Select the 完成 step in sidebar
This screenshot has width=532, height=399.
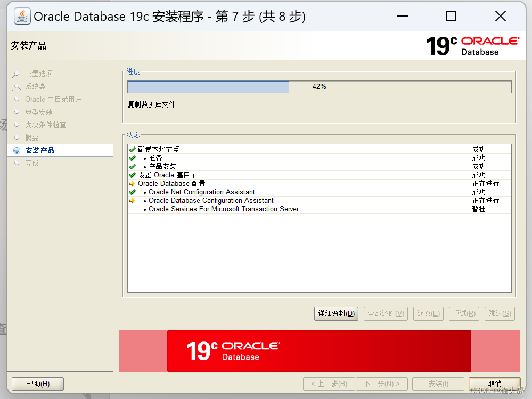(x=32, y=163)
